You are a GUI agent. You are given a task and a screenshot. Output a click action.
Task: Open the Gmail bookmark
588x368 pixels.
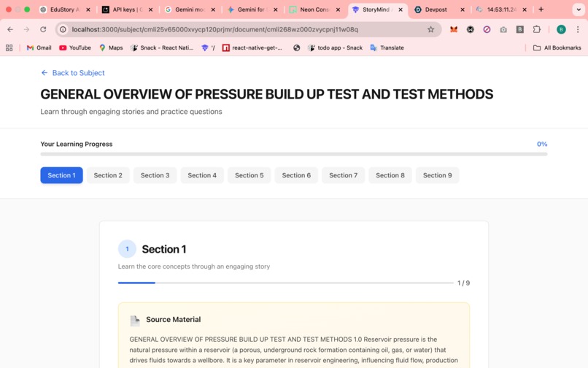click(39, 47)
